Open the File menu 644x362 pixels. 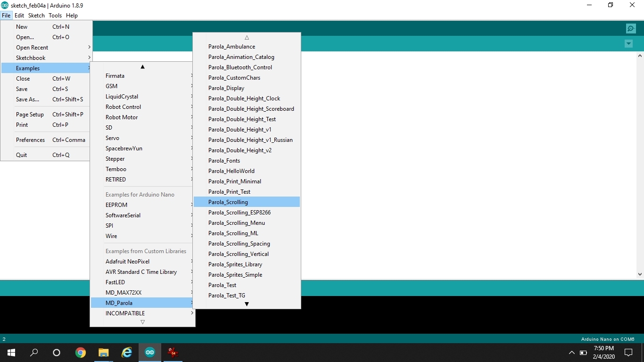tap(6, 16)
